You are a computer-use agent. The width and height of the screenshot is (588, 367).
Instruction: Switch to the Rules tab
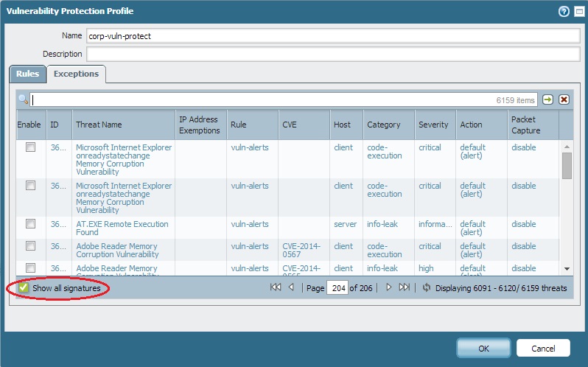coord(27,74)
